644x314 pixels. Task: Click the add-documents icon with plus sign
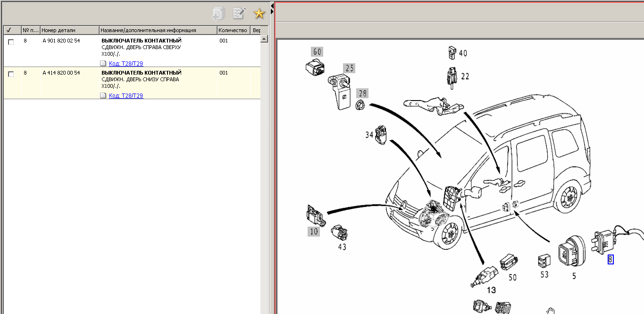pos(218,14)
